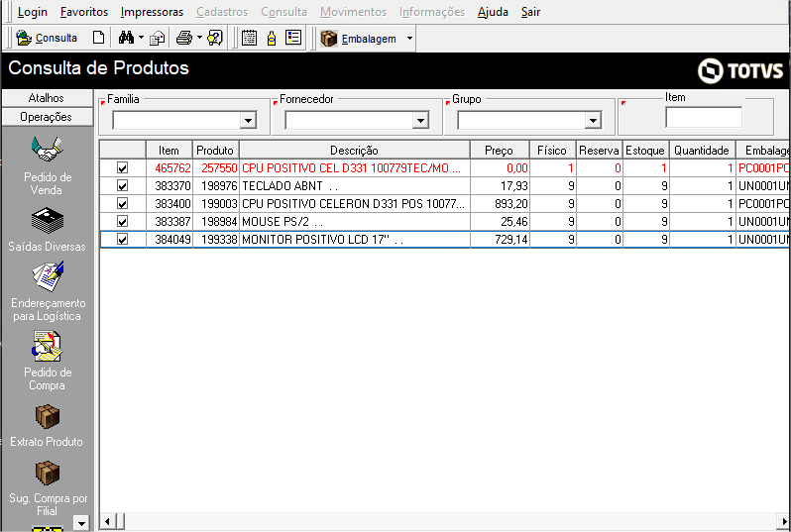The image size is (791, 532).
Task: Sort by the Preço column header
Action: [x=499, y=151]
